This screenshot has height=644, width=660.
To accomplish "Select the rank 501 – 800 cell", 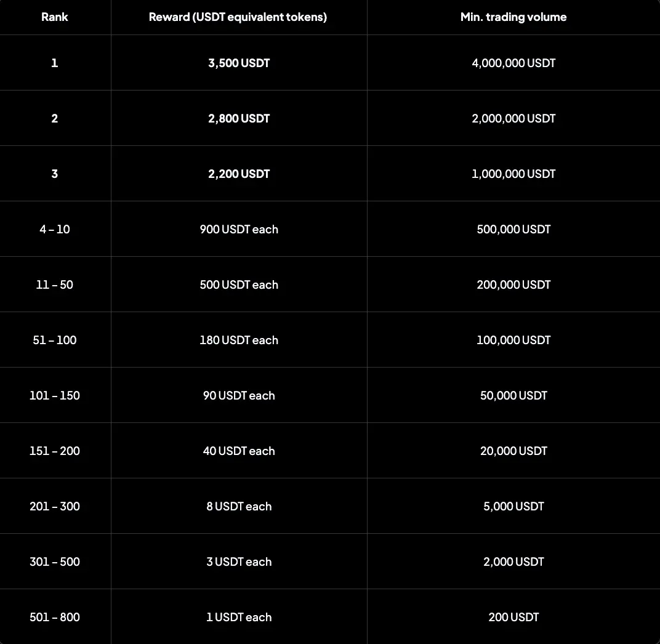I will (55, 617).
